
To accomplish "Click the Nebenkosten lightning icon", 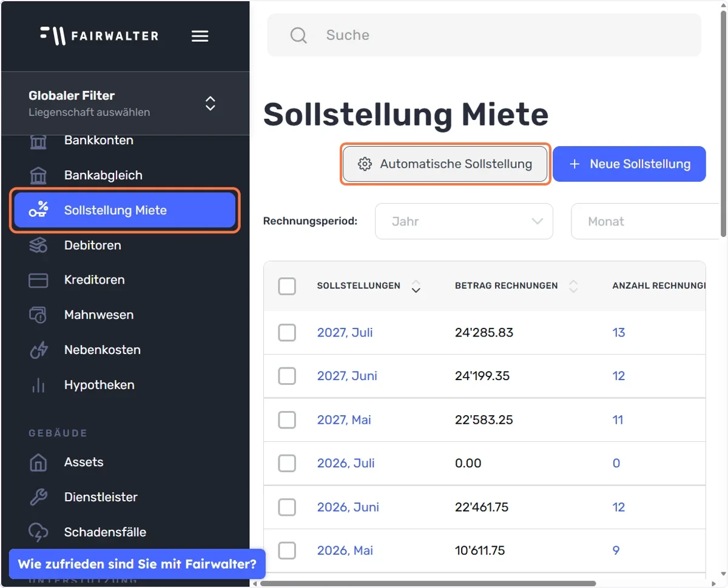I will (38, 350).
